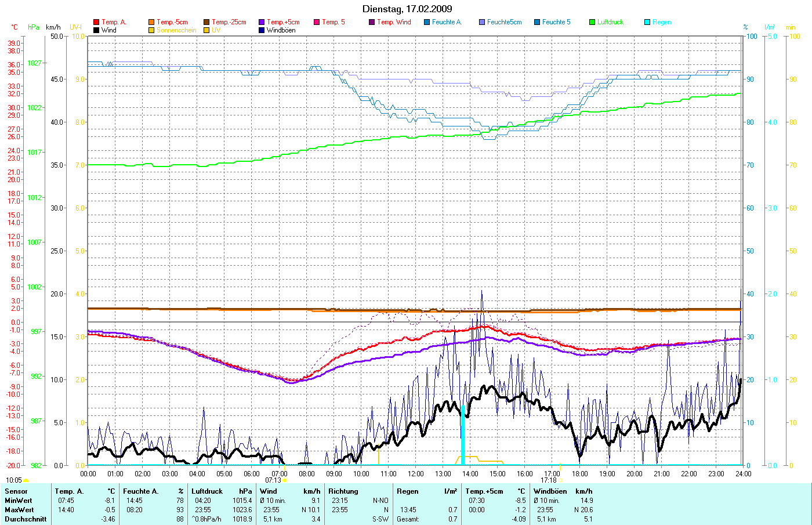Select the Temp. Wind legend label
The width and height of the screenshot is (812, 525).
click(x=394, y=22)
